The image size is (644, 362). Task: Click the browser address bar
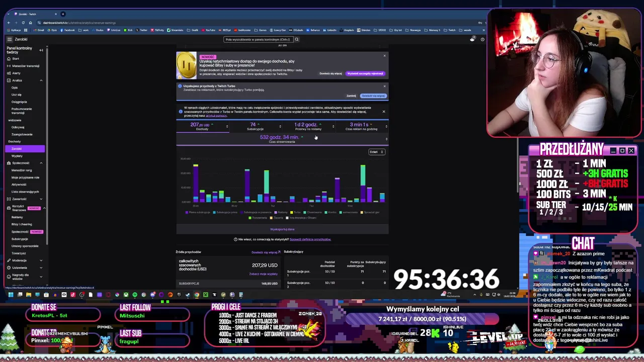(252, 23)
